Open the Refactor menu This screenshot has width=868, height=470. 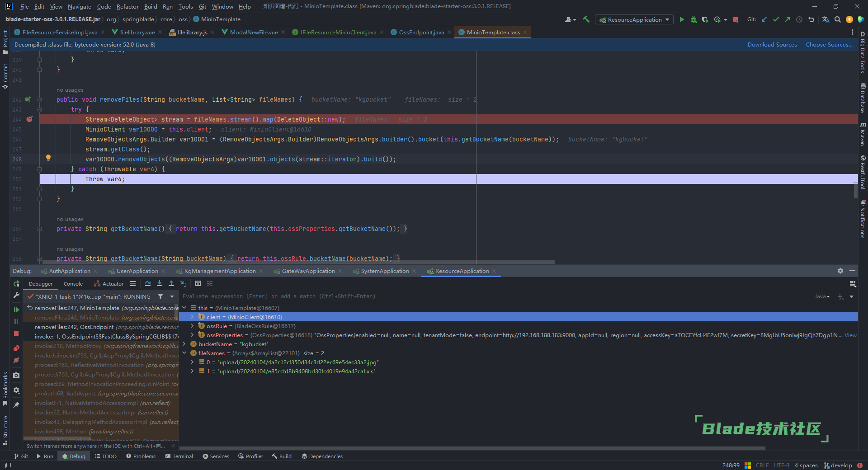click(127, 6)
